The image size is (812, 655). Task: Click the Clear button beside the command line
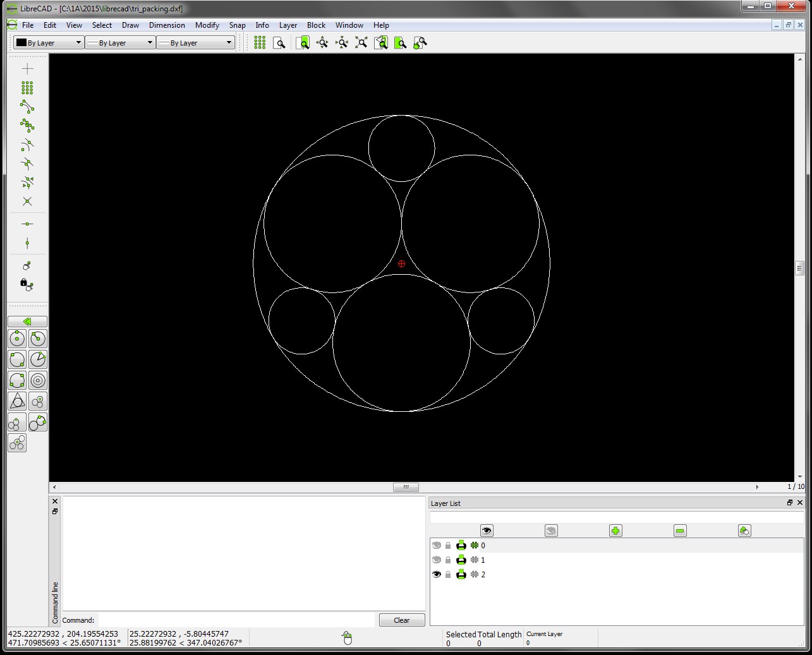coord(402,620)
